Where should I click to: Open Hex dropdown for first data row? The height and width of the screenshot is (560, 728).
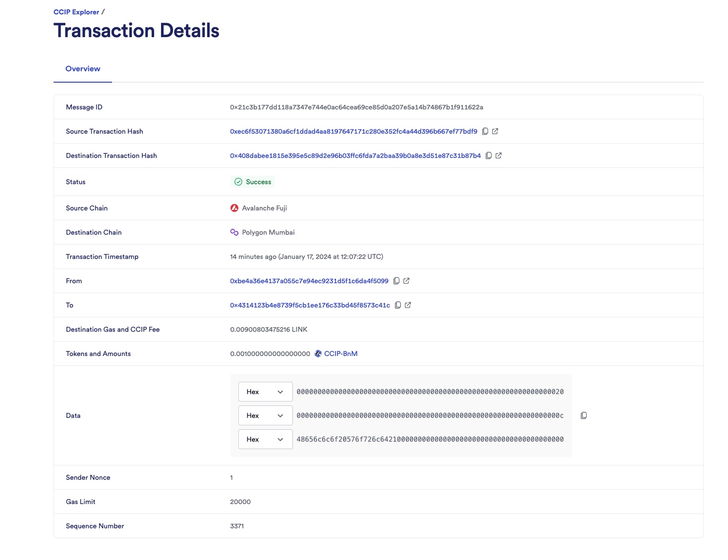265,392
